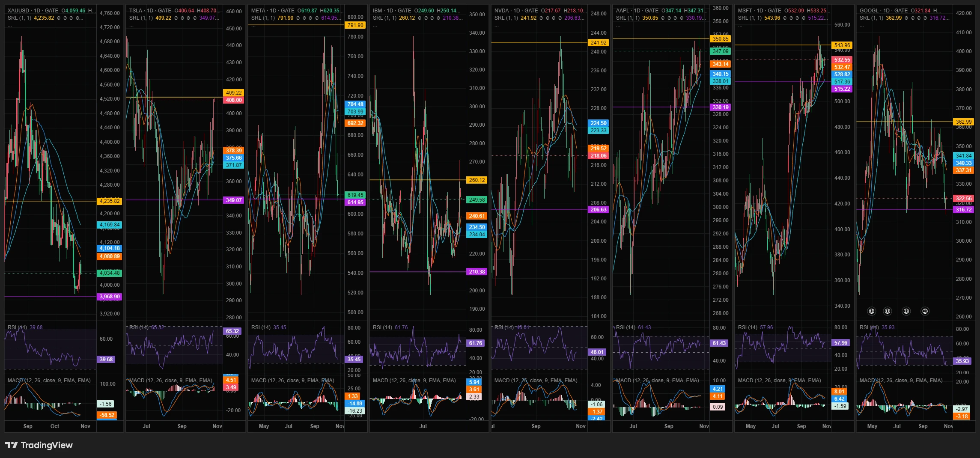Click the Oct label on XAUUSD time axis
The image size is (980, 458).
point(55,426)
